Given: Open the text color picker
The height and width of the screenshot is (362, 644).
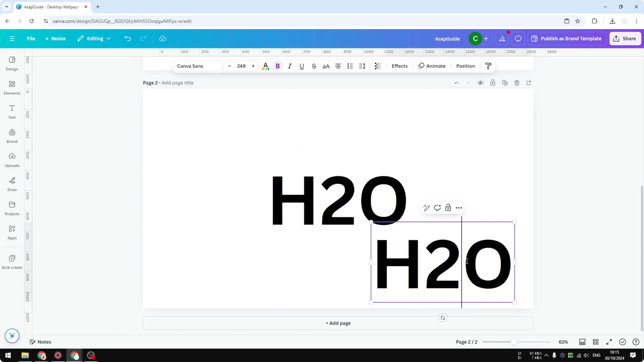Looking at the screenshot, I should tap(265, 66).
